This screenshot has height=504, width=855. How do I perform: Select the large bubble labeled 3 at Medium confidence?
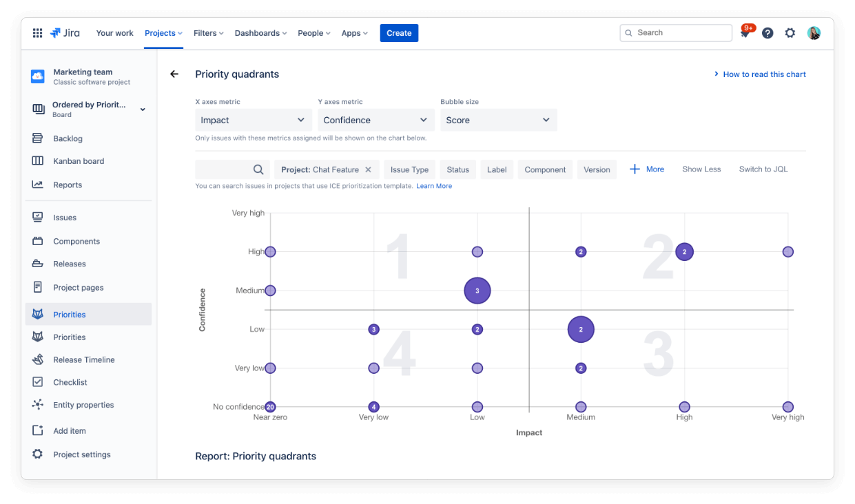(477, 291)
